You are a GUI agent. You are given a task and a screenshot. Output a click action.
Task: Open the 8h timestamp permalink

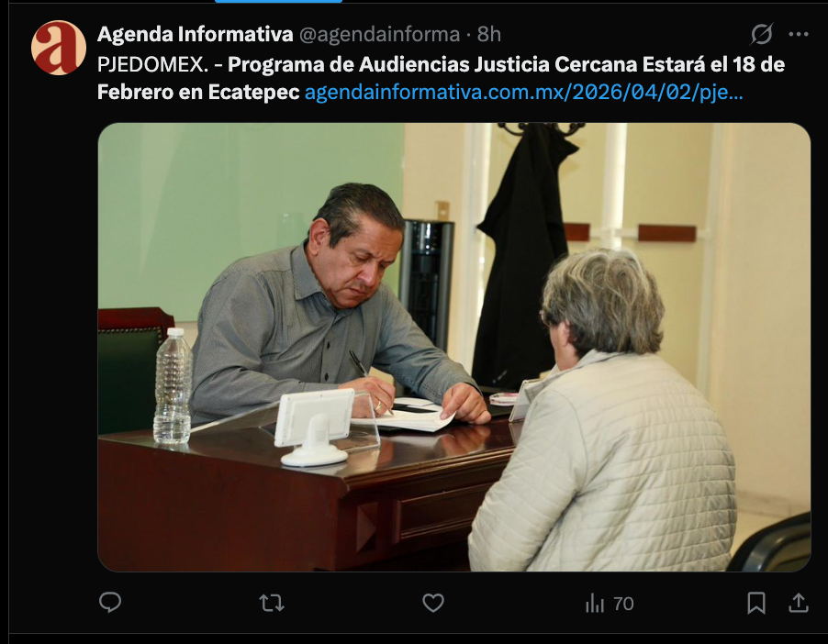[x=489, y=34]
